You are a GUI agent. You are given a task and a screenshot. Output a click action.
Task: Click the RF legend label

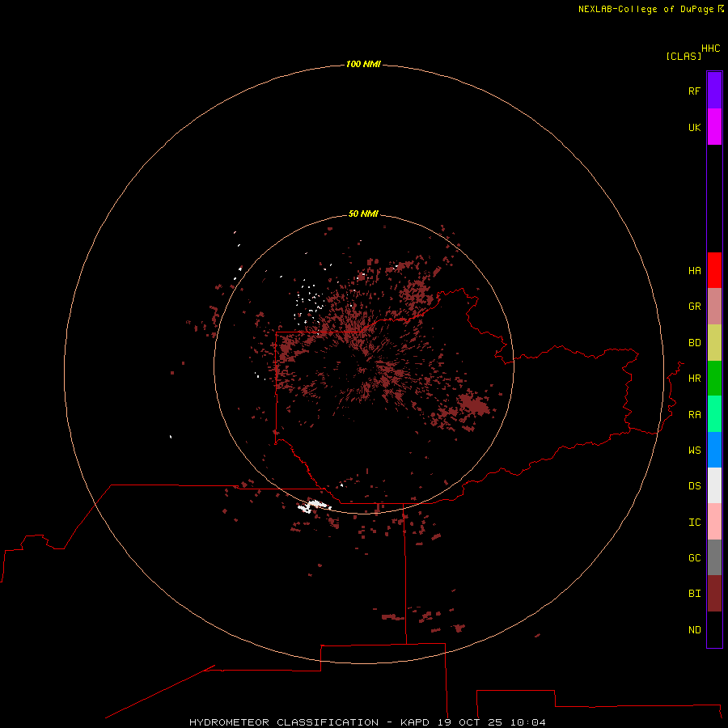694,91
